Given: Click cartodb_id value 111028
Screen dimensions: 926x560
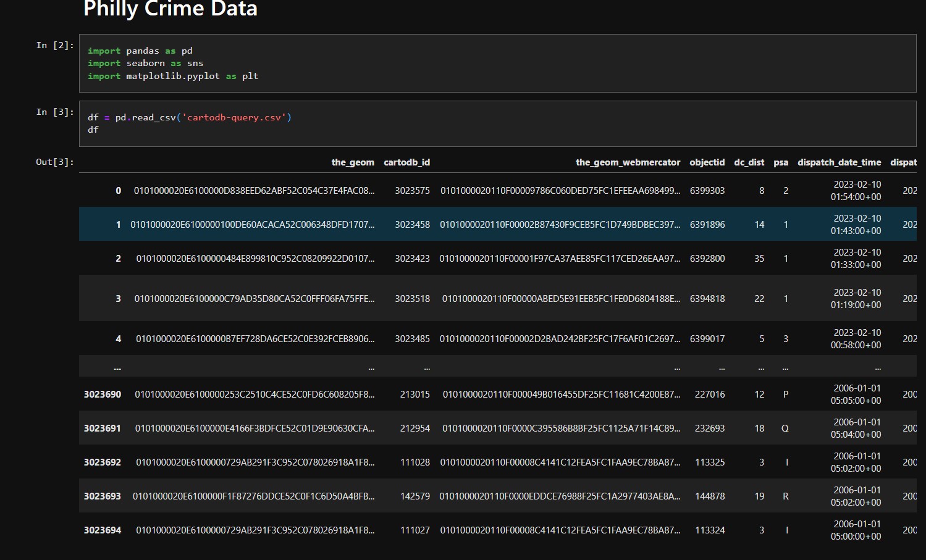Looking at the screenshot, I should [415, 462].
